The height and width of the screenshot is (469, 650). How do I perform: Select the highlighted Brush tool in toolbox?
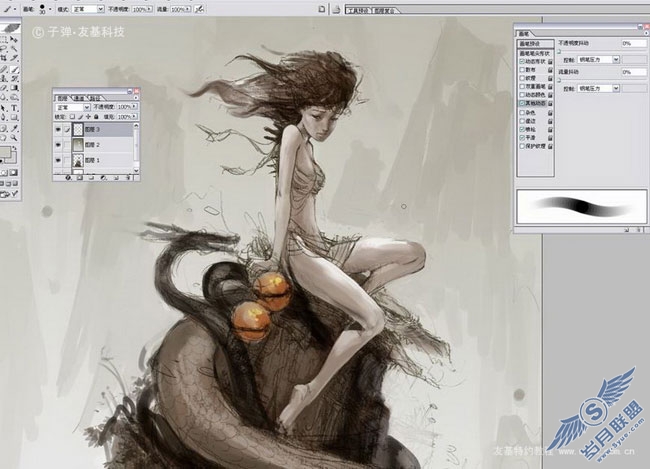click(x=14, y=69)
